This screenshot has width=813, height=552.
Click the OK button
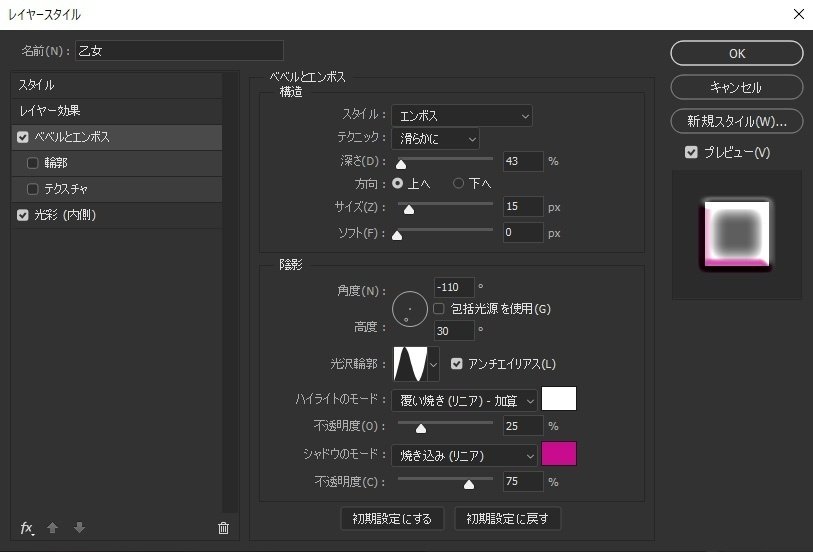(737, 53)
